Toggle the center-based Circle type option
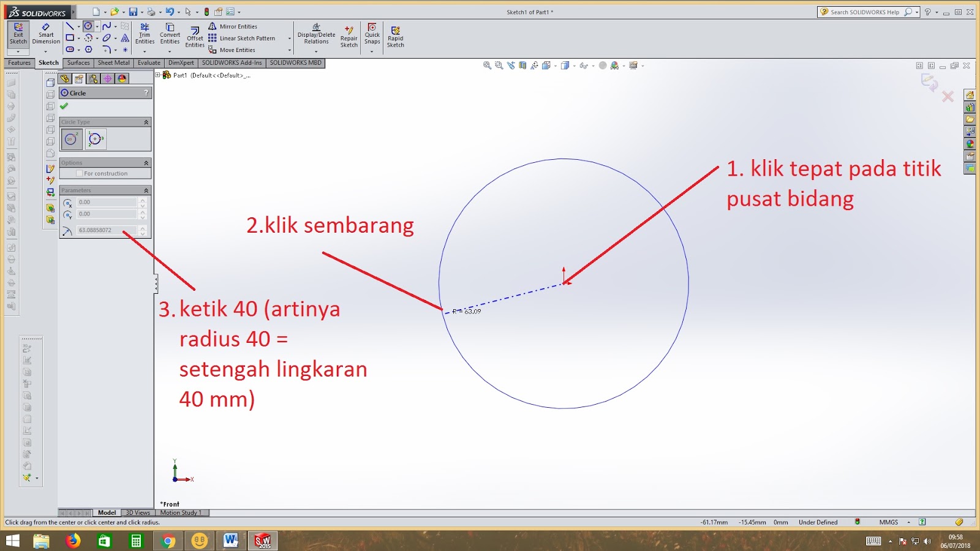Screen dimensions: 980x551 coord(72,139)
